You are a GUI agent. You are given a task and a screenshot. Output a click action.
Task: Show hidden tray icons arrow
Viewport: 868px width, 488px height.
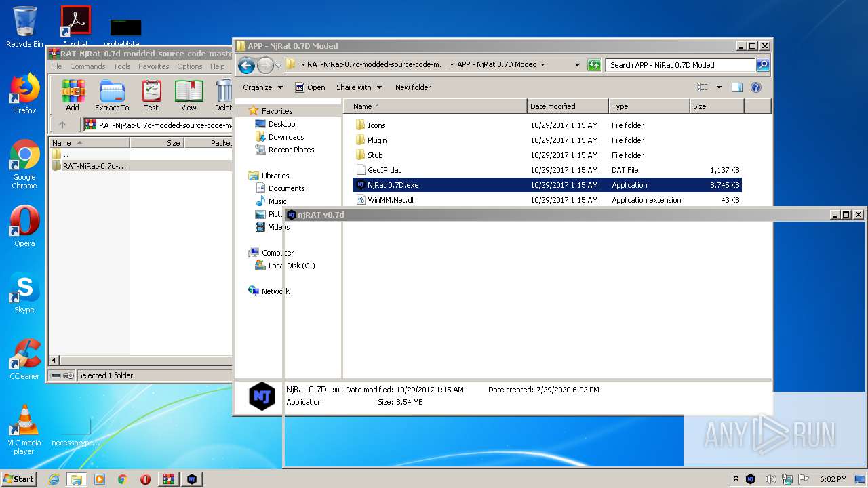(x=736, y=479)
